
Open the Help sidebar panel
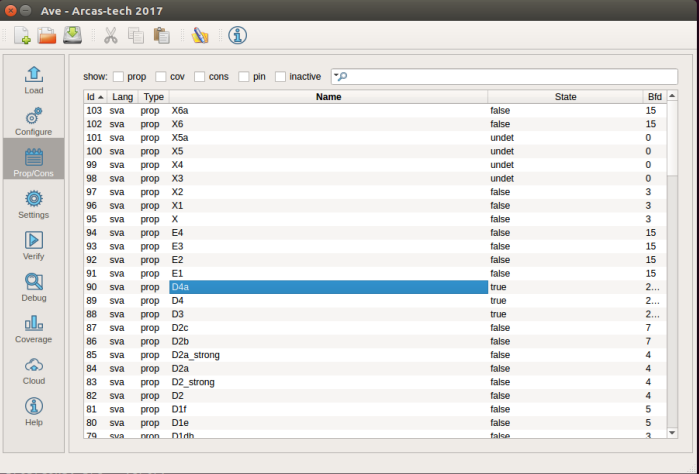34,412
